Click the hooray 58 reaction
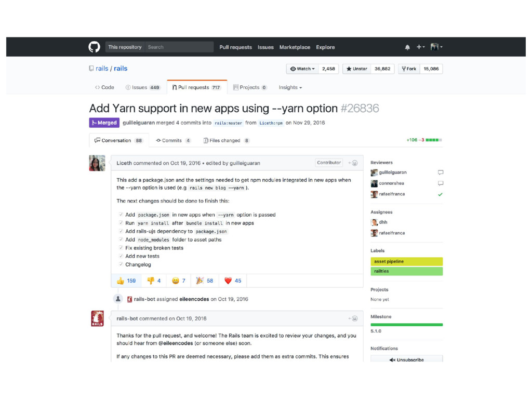This screenshot has width=532, height=399. [205, 281]
